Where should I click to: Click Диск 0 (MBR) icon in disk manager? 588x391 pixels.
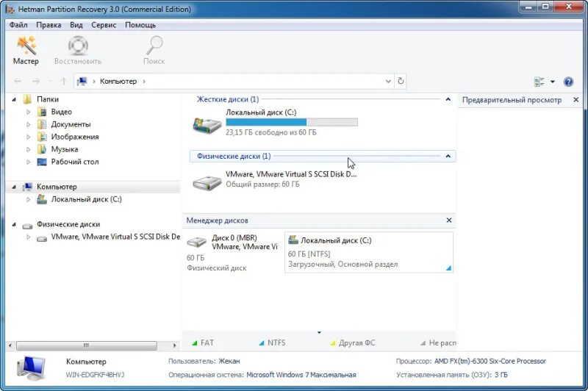[196, 243]
